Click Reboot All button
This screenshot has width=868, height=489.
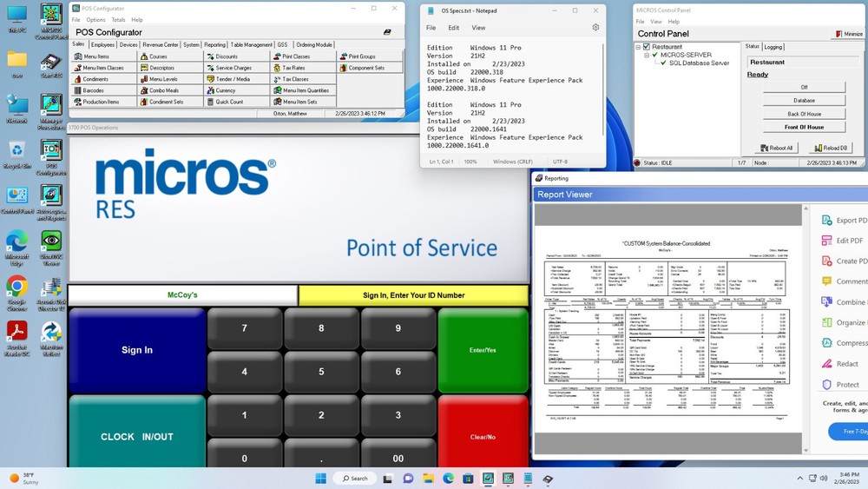coord(776,148)
